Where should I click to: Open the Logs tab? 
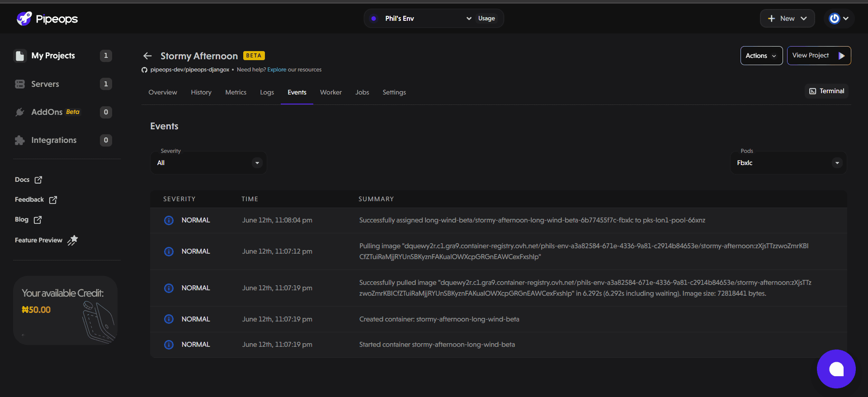267,92
